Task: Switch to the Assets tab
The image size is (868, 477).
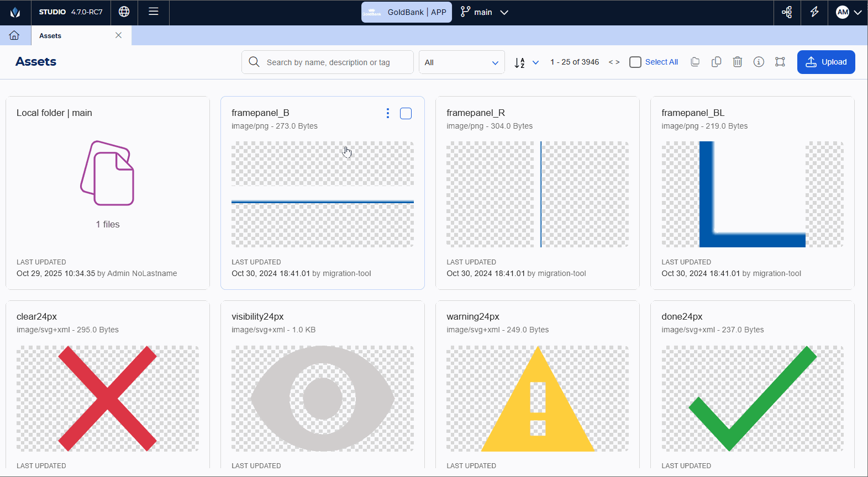Action: pos(50,36)
